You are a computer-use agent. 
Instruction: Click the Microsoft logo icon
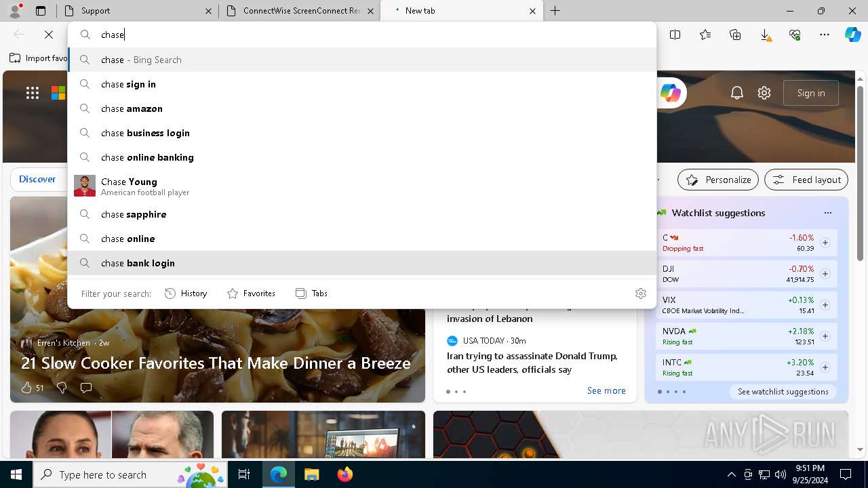click(x=59, y=93)
